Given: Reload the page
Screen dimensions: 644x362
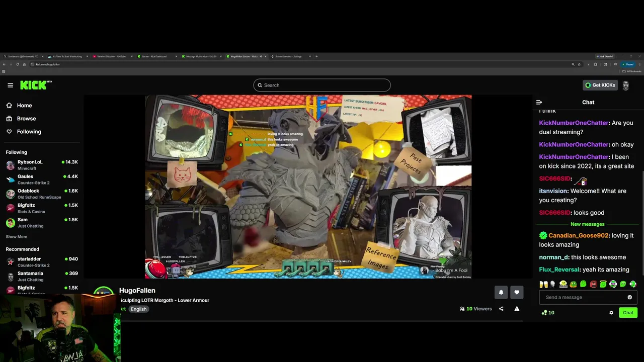Looking at the screenshot, I should pyautogui.click(x=18, y=64).
